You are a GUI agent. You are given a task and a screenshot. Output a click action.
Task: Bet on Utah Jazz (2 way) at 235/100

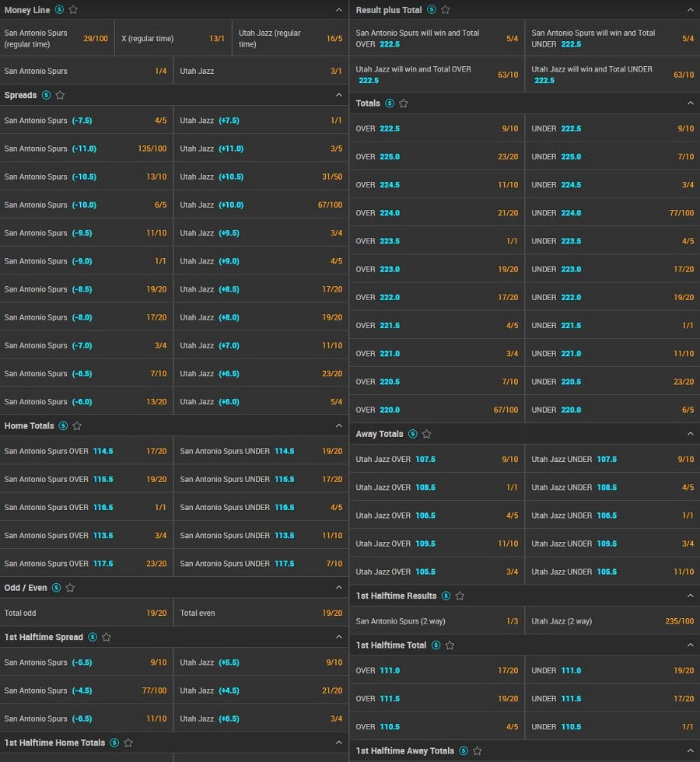tap(613, 621)
